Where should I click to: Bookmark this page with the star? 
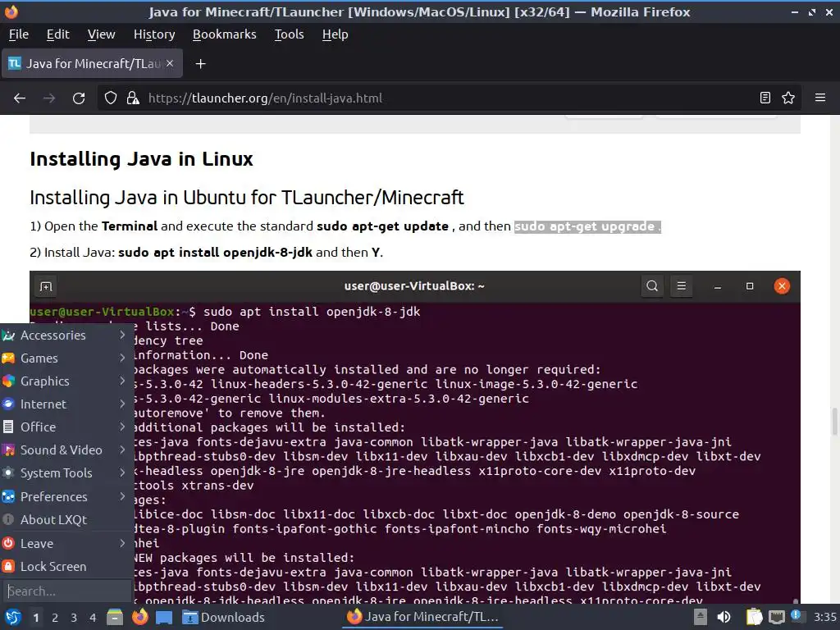[x=788, y=98]
